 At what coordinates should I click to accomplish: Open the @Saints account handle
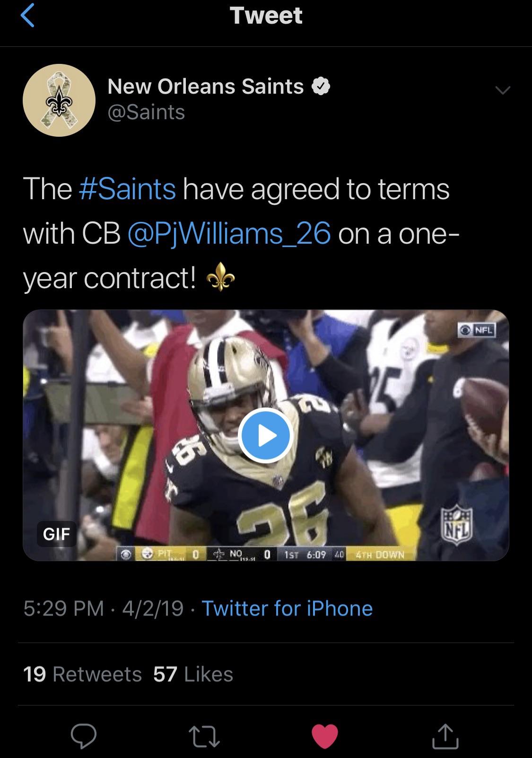tap(147, 113)
